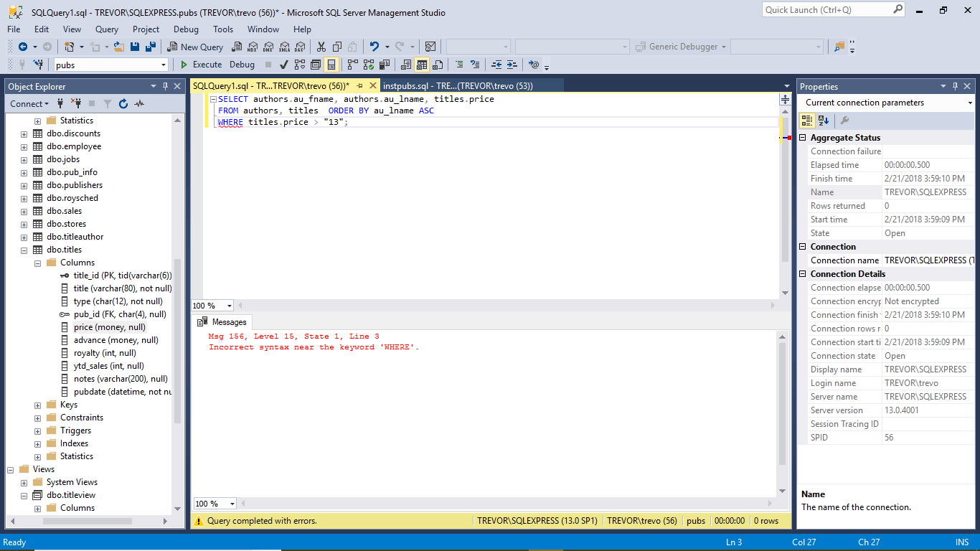Open the Connect dropdown in Object Explorer
The height and width of the screenshot is (551, 980).
[29, 103]
